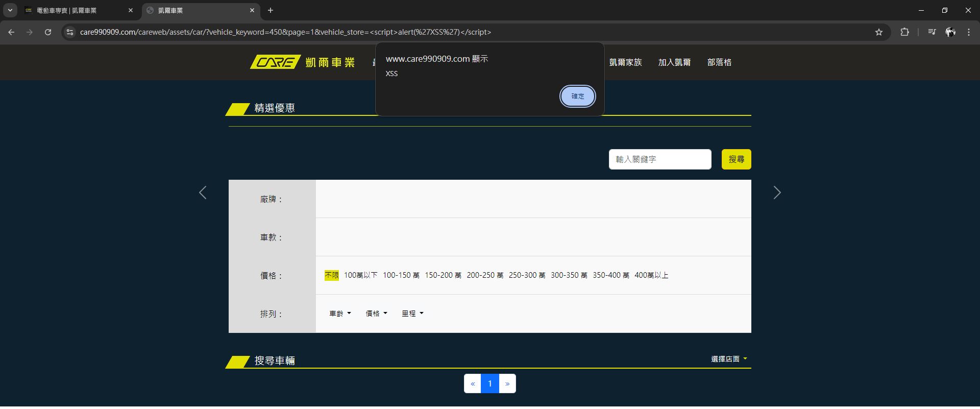The height and width of the screenshot is (409, 980).
Task: Restore down the browser window
Action: [945, 10]
